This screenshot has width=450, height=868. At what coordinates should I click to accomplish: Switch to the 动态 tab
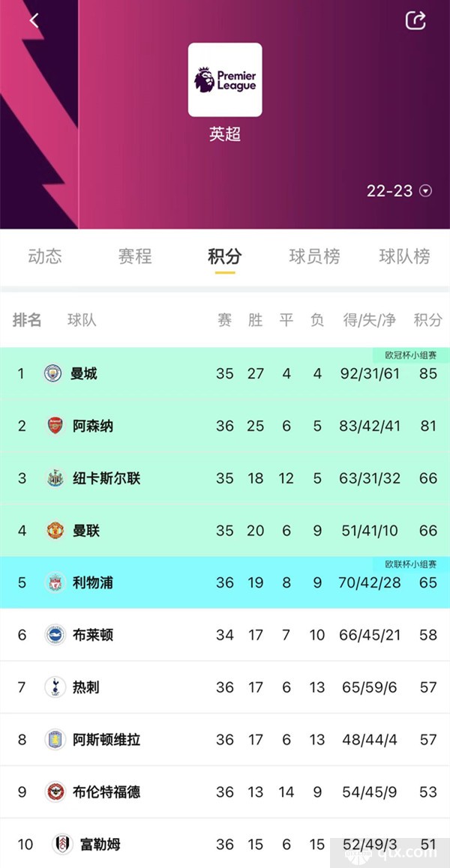click(45, 256)
